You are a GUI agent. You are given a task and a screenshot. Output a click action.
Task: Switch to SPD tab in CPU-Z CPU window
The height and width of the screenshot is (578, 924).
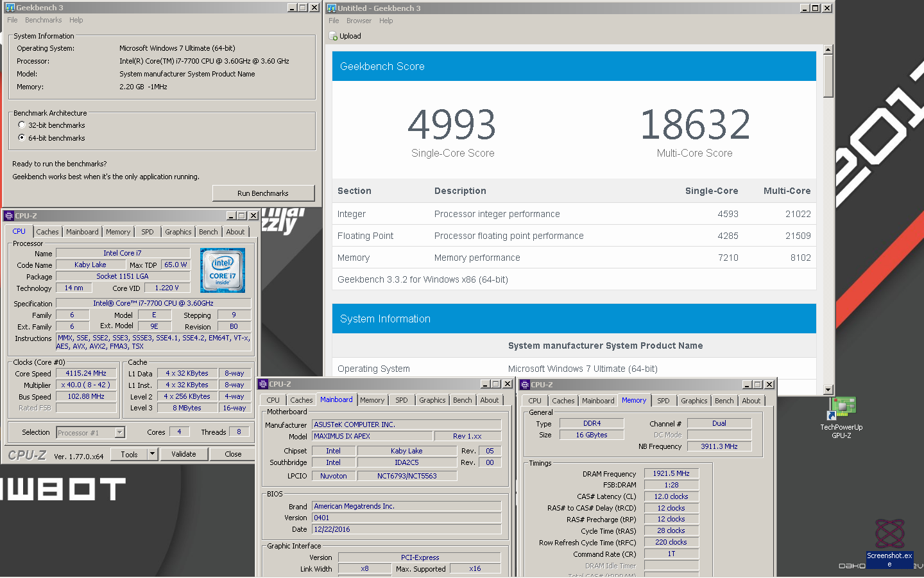point(148,232)
